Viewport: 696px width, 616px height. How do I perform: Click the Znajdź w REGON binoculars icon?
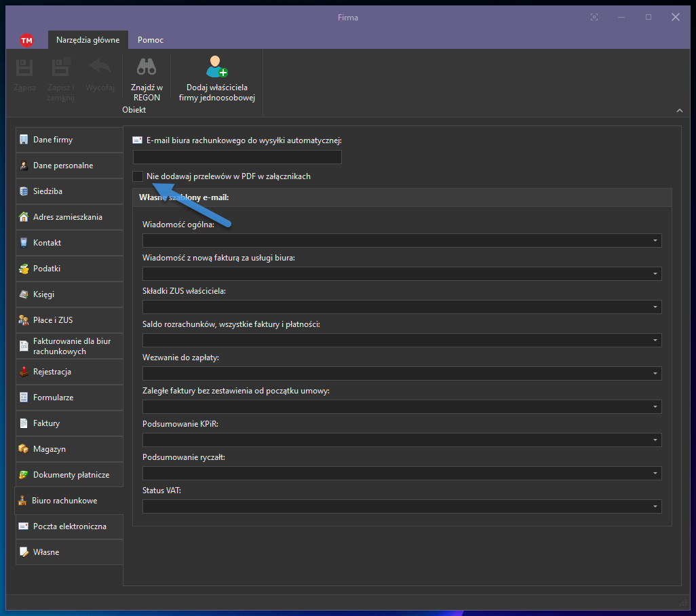click(147, 66)
